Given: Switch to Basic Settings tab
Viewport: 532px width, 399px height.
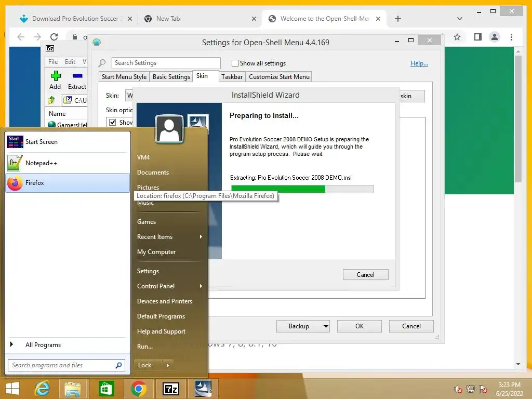Looking at the screenshot, I should [171, 77].
